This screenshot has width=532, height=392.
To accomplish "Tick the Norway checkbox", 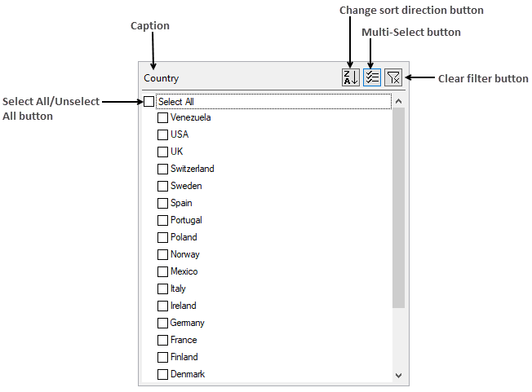I will [163, 254].
